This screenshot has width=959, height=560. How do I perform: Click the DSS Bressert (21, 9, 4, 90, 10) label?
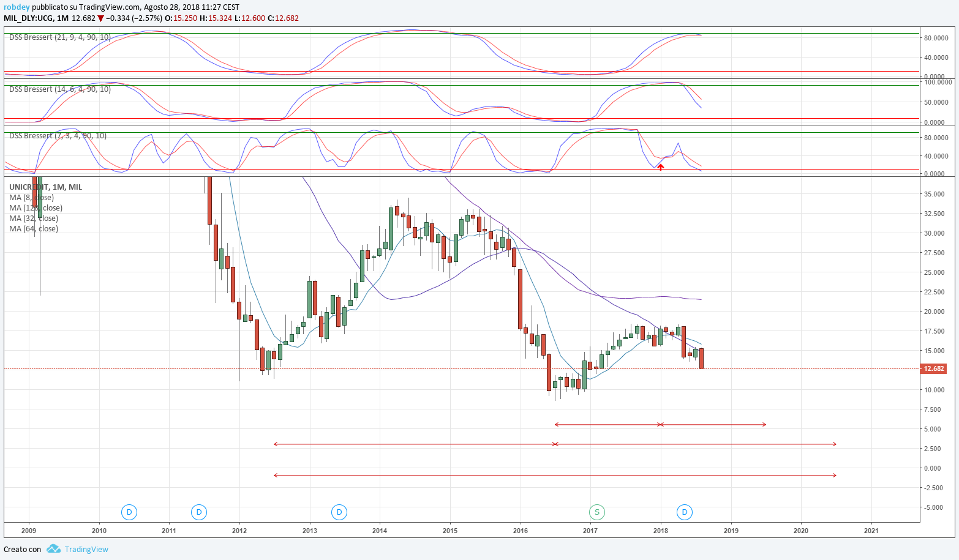pyautogui.click(x=60, y=37)
